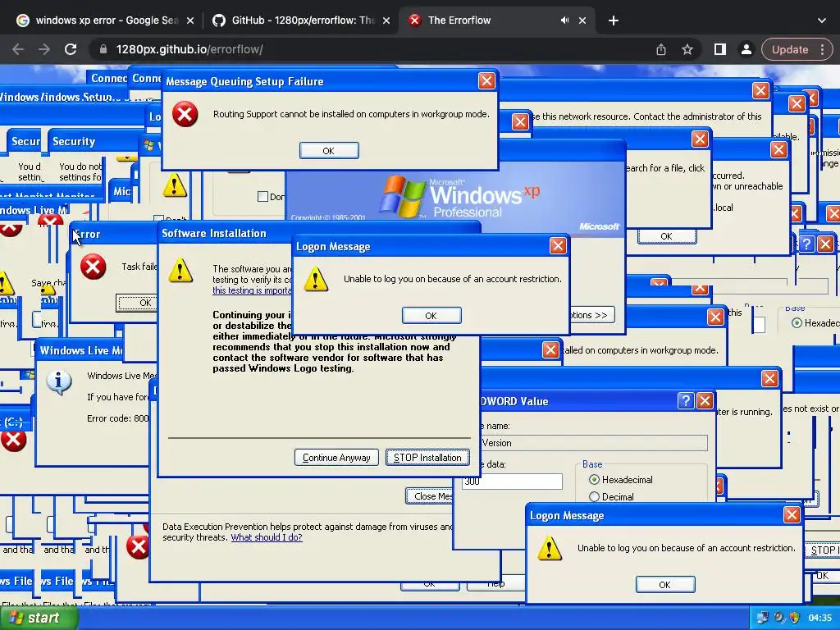Click OK in the bottom Logon Message dialog

(664, 584)
